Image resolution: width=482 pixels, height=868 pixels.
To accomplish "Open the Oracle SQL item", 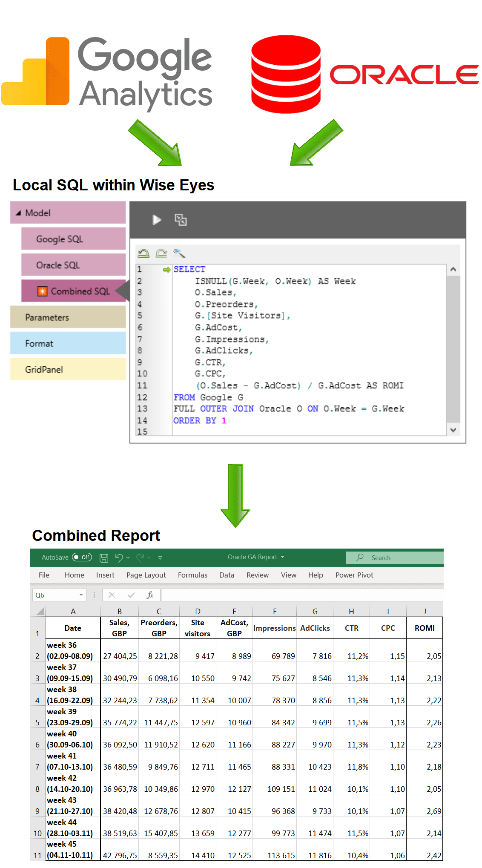I will pyautogui.click(x=74, y=265).
